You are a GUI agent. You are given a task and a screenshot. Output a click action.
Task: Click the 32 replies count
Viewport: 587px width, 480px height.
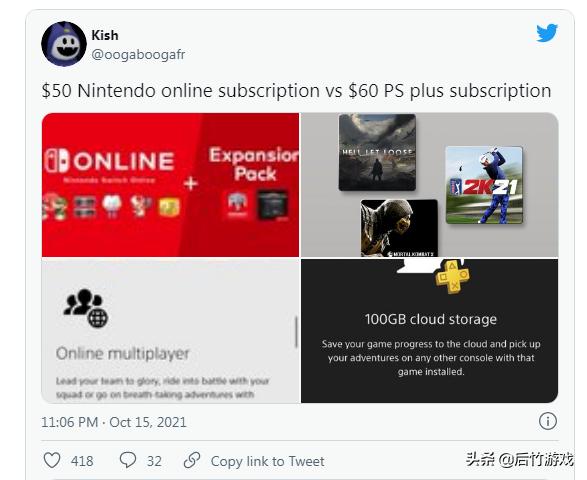(154, 461)
